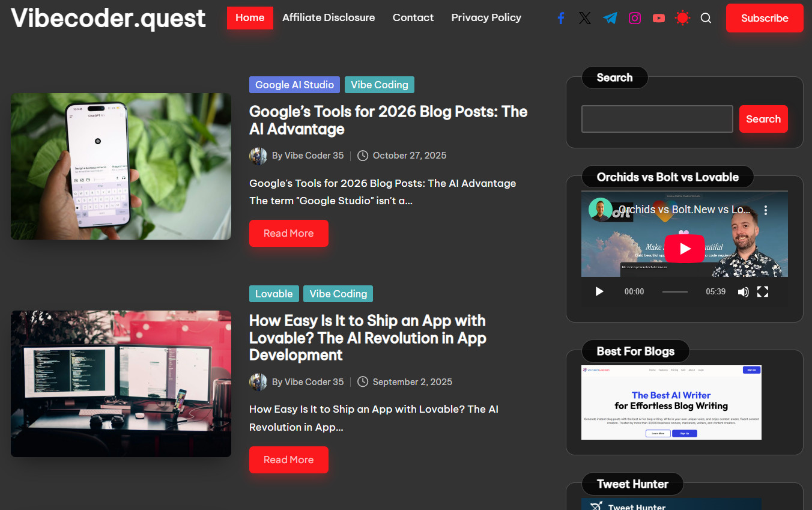This screenshot has width=812, height=510.
Task: Click the September 2, 2025 date
Action: pos(413,382)
